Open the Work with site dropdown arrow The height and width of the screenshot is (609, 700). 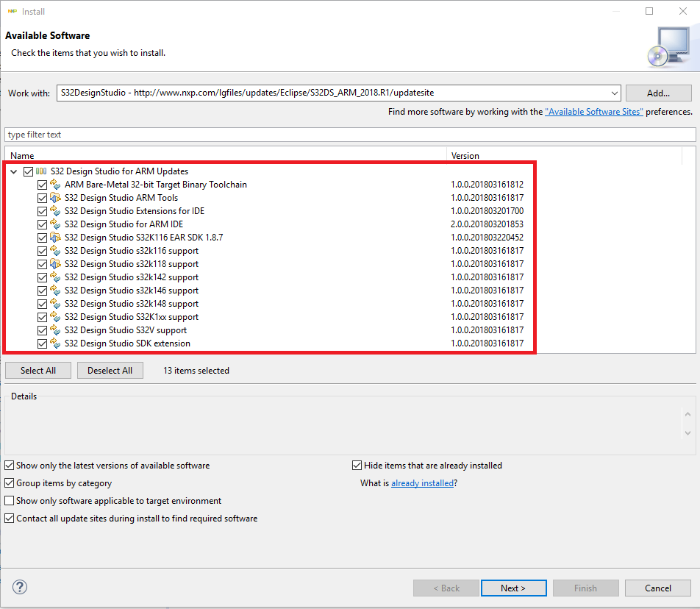point(614,93)
